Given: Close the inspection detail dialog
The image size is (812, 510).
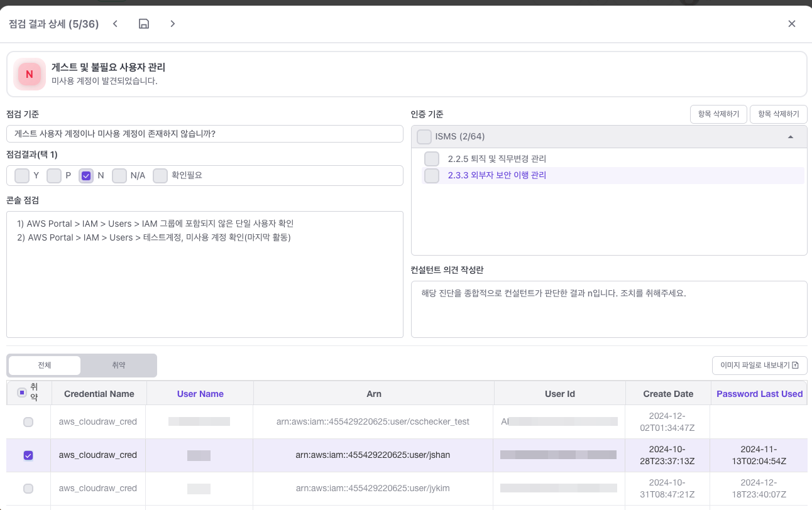Looking at the screenshot, I should 792,24.
